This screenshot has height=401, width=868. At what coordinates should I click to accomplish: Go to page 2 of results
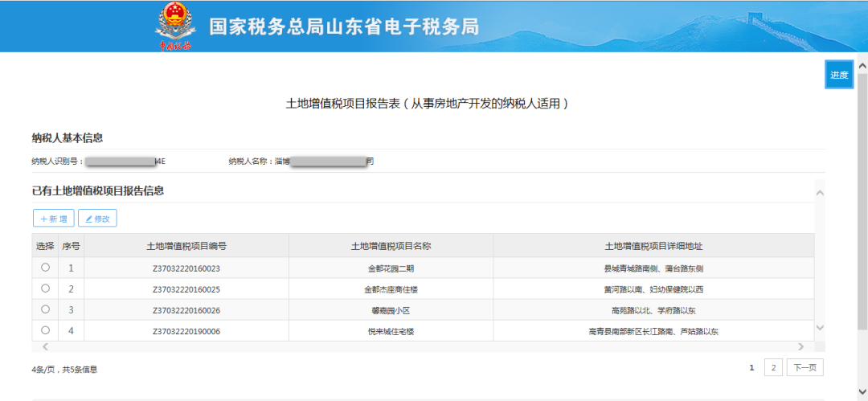pyautogui.click(x=772, y=367)
